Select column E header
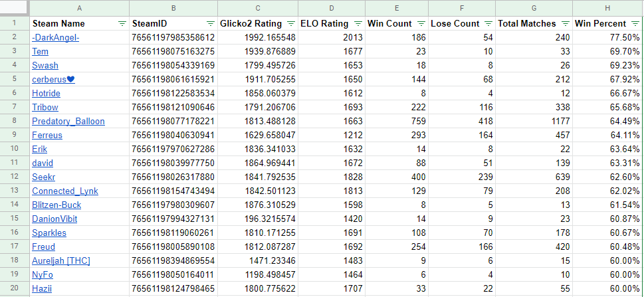The image size is (644, 297). pyautogui.click(x=397, y=8)
